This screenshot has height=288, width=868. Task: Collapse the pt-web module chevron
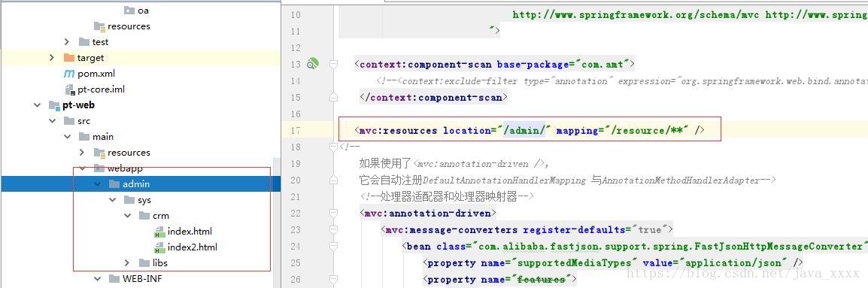click(37, 105)
